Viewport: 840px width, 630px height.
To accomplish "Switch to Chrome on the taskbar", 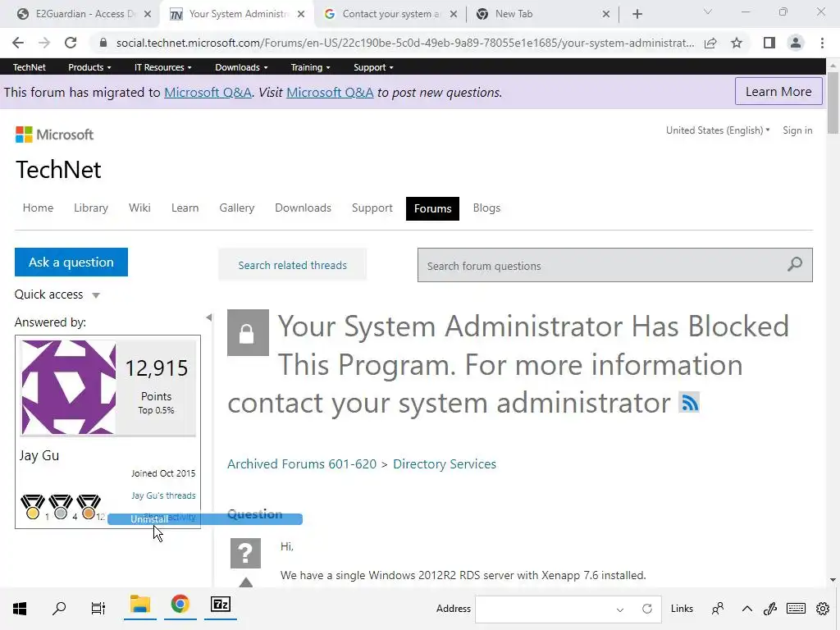I will (180, 605).
